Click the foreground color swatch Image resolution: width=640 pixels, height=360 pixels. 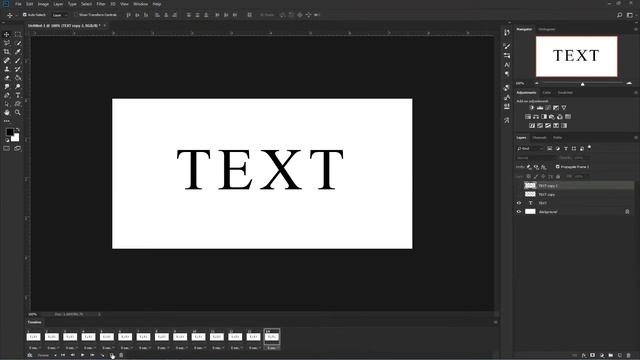(9, 132)
